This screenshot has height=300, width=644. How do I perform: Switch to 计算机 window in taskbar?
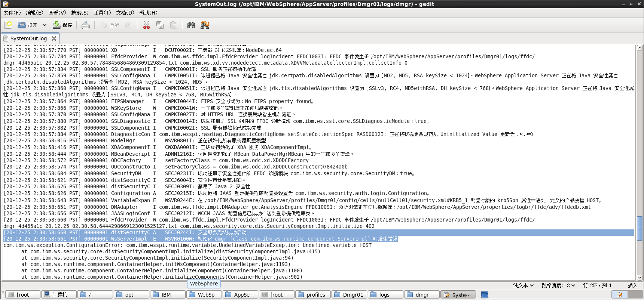(x=59, y=295)
